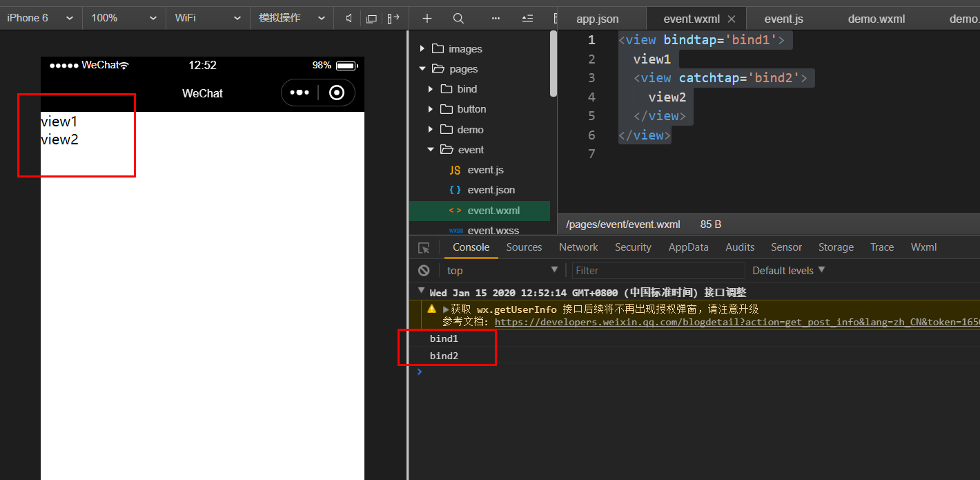The image size is (980, 480).
Task: Select the event.json file in tree
Action: click(x=480, y=190)
